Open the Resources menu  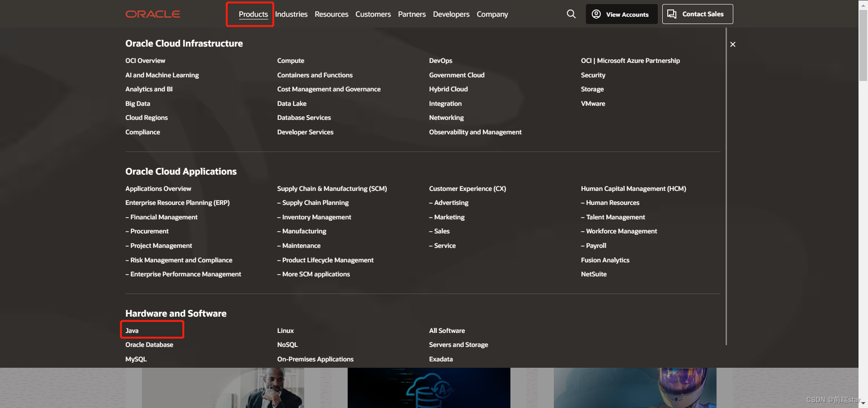(331, 14)
